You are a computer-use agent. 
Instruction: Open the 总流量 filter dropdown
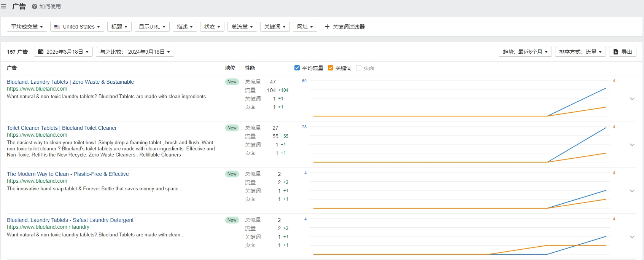tap(242, 27)
